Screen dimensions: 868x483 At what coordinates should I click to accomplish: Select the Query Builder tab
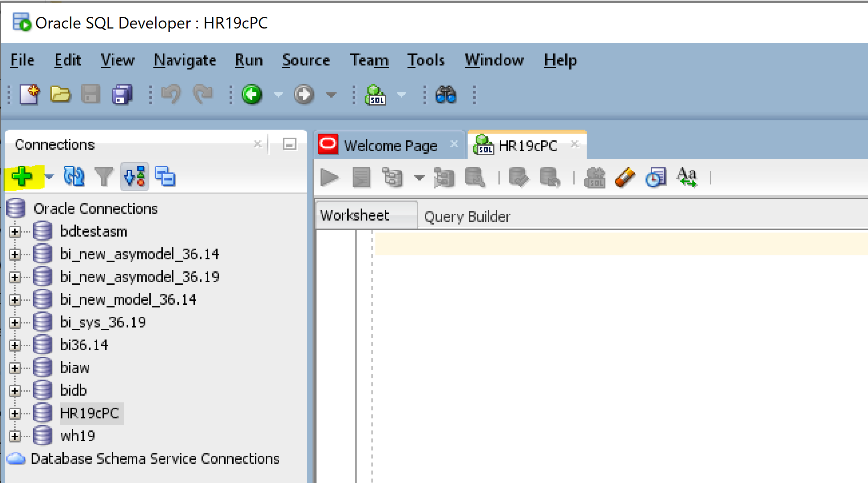click(467, 217)
